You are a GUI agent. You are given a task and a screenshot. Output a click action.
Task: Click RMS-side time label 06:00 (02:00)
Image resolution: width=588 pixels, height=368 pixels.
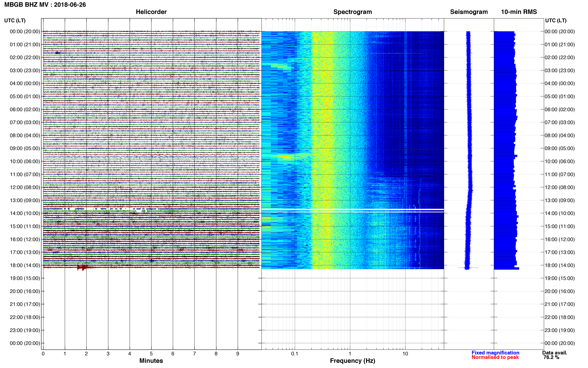[x=560, y=110]
